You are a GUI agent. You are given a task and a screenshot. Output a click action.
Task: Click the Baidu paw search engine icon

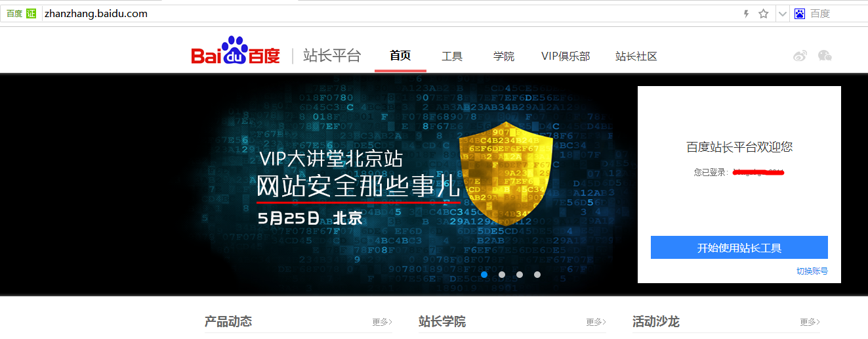coord(800,14)
